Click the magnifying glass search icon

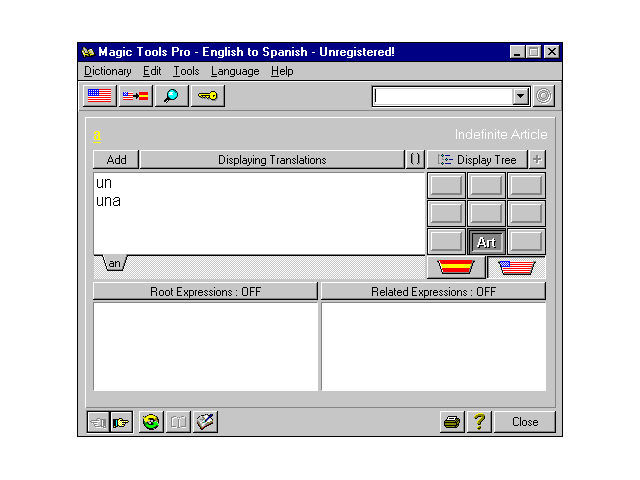point(171,96)
